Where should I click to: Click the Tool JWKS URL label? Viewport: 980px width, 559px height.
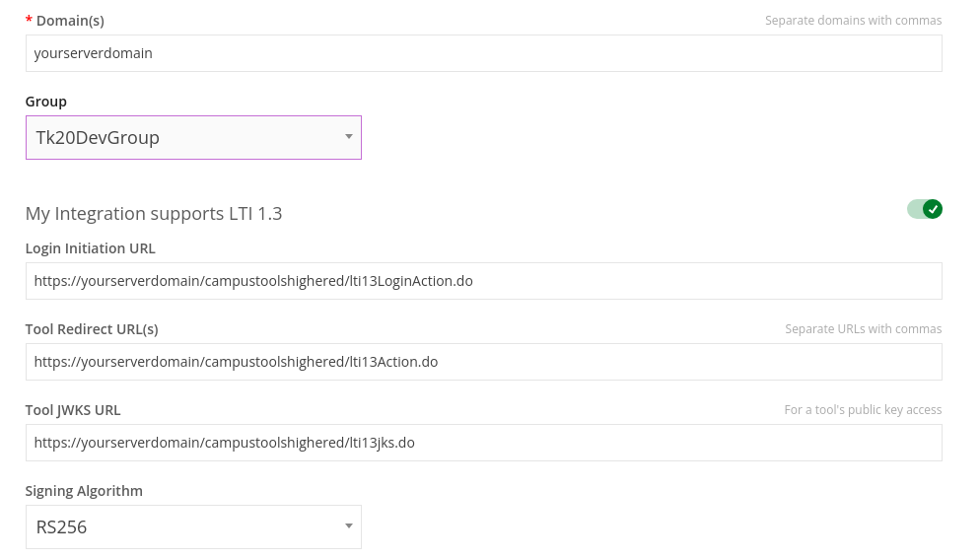73,410
